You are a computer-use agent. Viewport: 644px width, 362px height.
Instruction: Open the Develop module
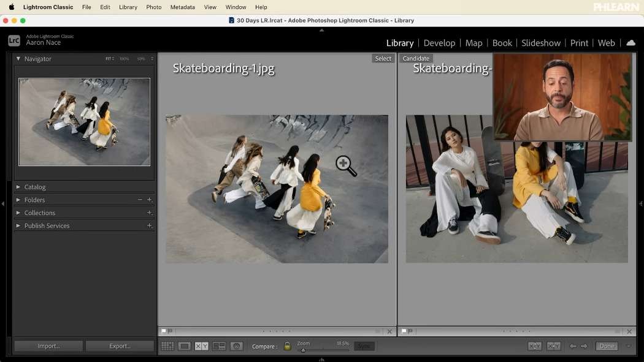(x=440, y=43)
